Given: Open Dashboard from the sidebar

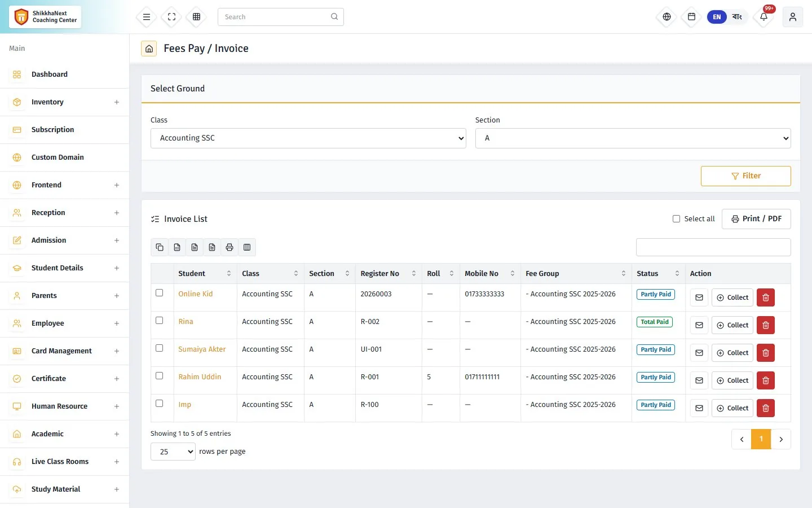Looking at the screenshot, I should coord(65,75).
